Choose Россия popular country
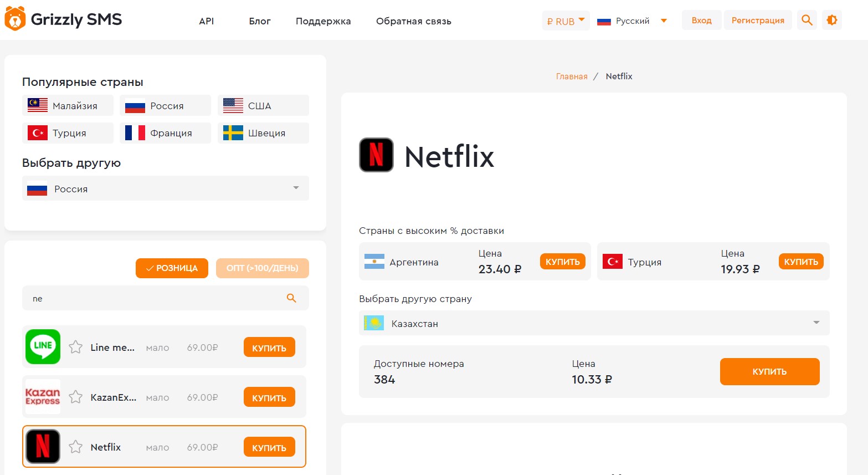Viewport: 868px width, 475px height. 165,105
